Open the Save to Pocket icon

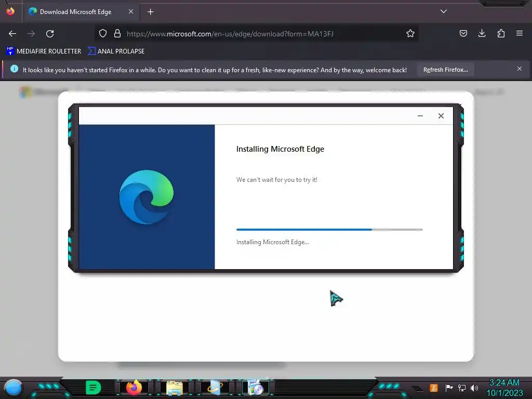(x=463, y=33)
